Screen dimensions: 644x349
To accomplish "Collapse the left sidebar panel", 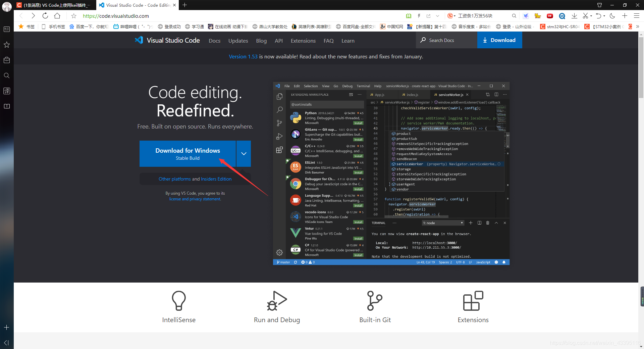I will pyautogui.click(x=7, y=343).
